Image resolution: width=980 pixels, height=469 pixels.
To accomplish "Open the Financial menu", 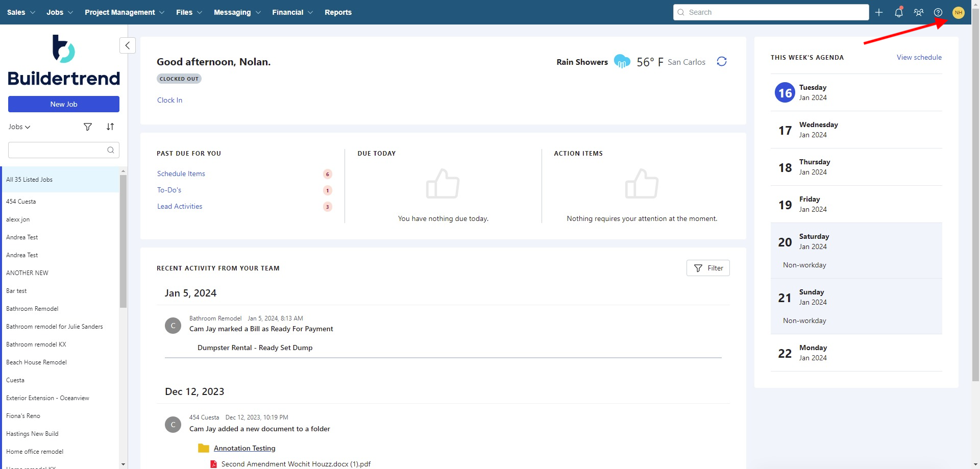I will (x=292, y=12).
